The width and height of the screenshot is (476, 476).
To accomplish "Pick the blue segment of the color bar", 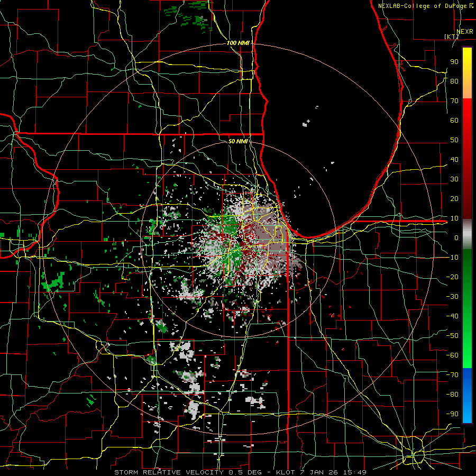I will tap(467, 395).
